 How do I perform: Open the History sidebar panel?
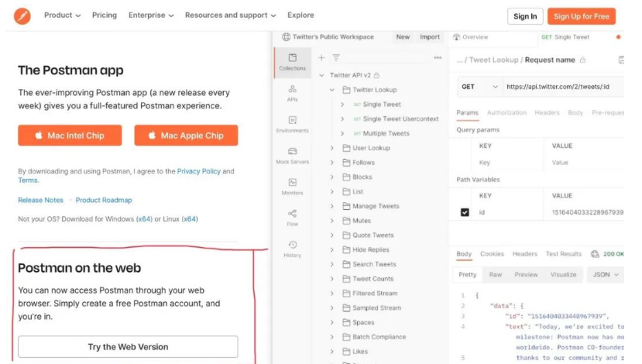[x=292, y=249]
